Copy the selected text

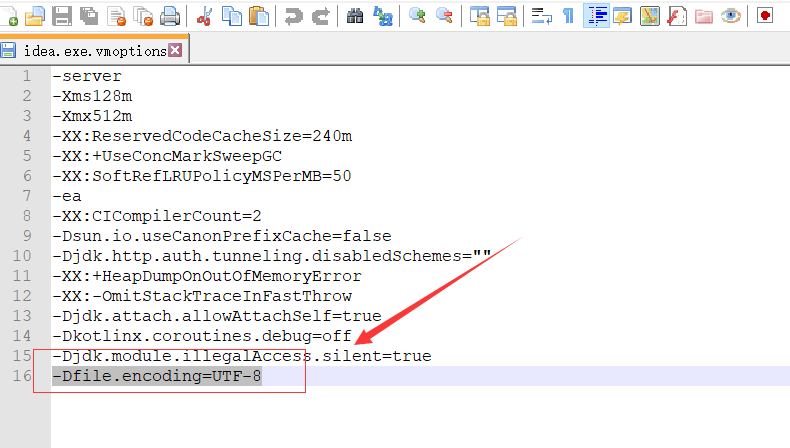tap(232, 16)
